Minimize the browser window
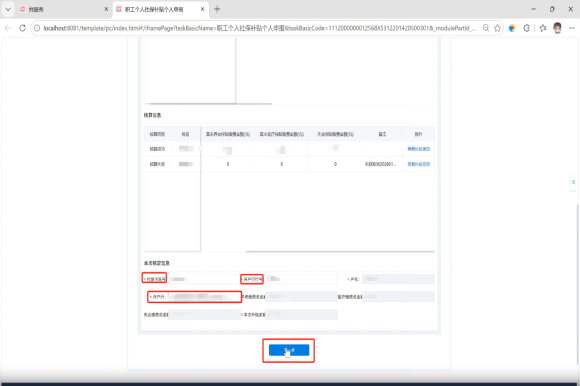This screenshot has height=386, width=580. 533,9
